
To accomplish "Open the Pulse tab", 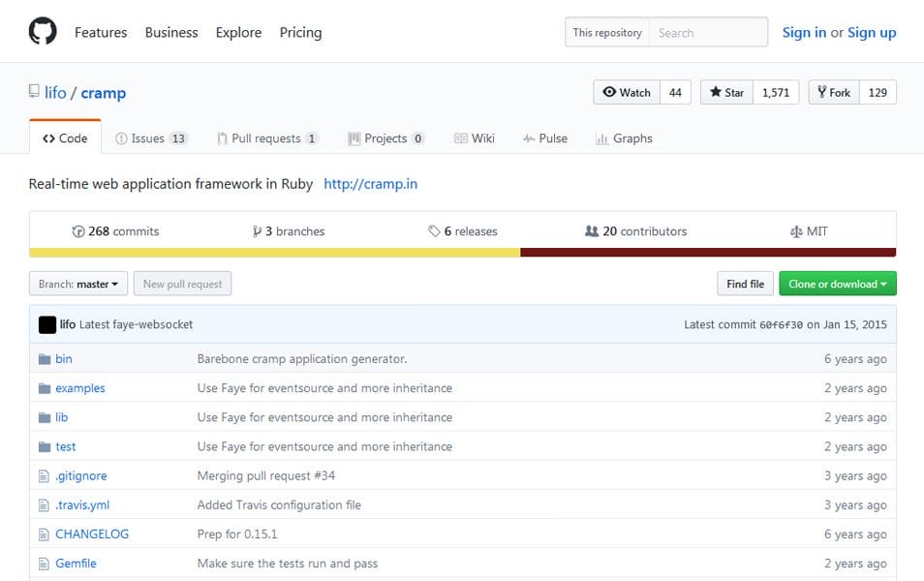I will tap(545, 138).
